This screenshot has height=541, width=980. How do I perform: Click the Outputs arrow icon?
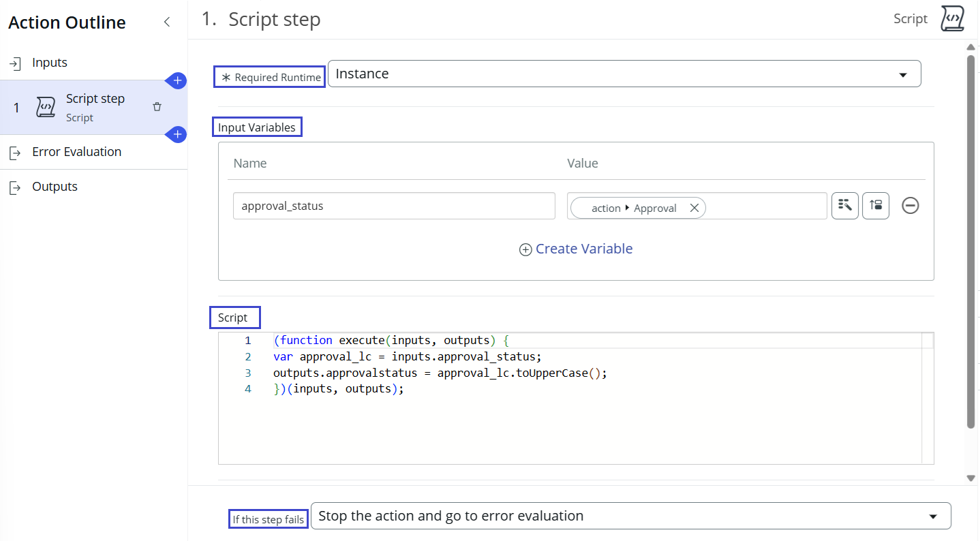(15, 187)
